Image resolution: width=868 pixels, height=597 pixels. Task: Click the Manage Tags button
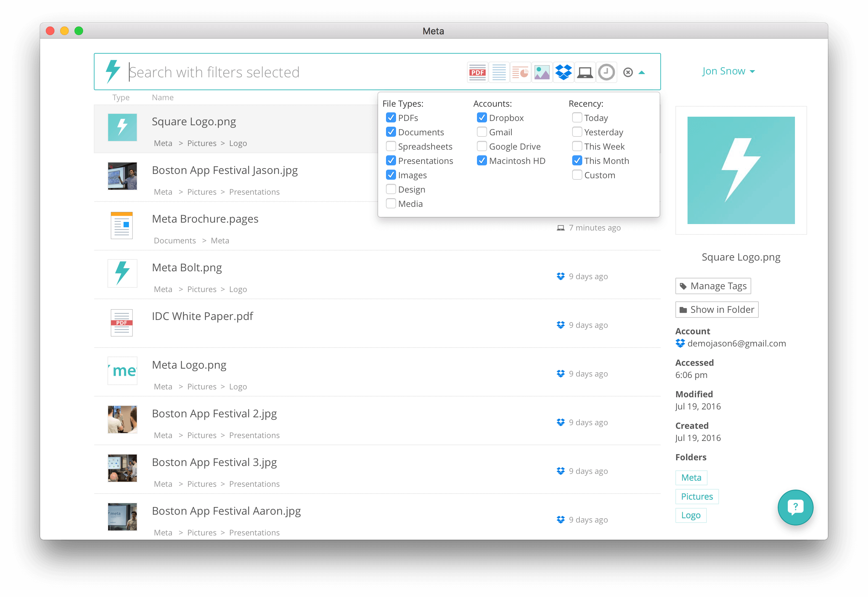[713, 286]
